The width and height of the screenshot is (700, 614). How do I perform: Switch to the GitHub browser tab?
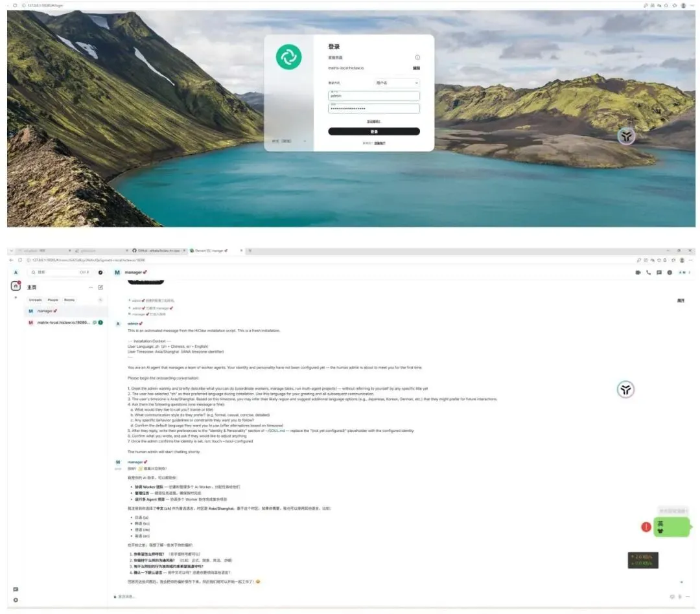158,251
